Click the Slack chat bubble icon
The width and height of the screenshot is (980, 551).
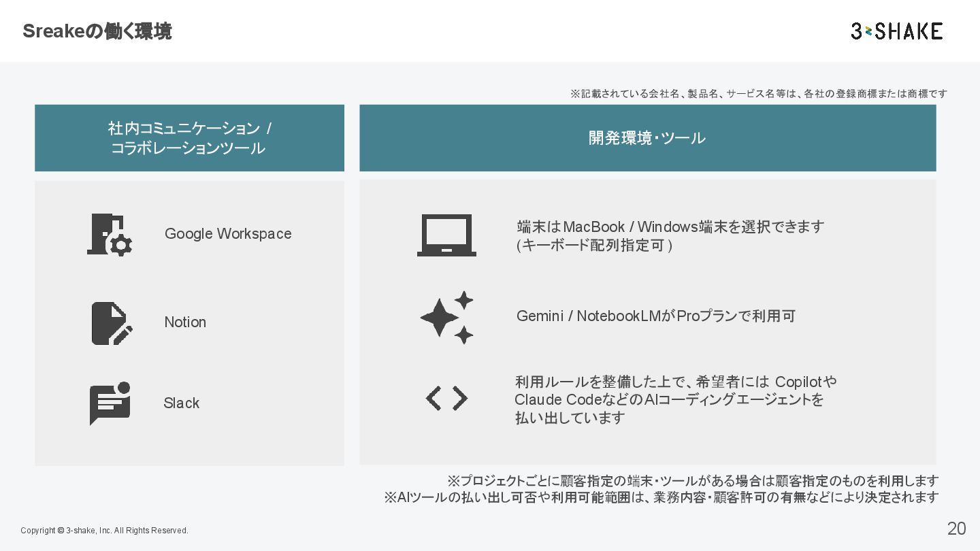(110, 403)
